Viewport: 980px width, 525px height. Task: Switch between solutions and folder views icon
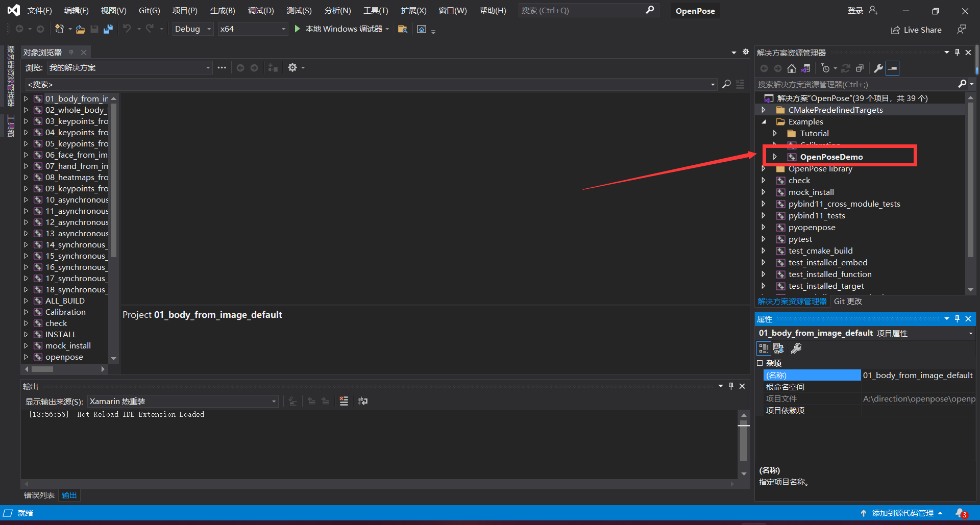[805, 68]
